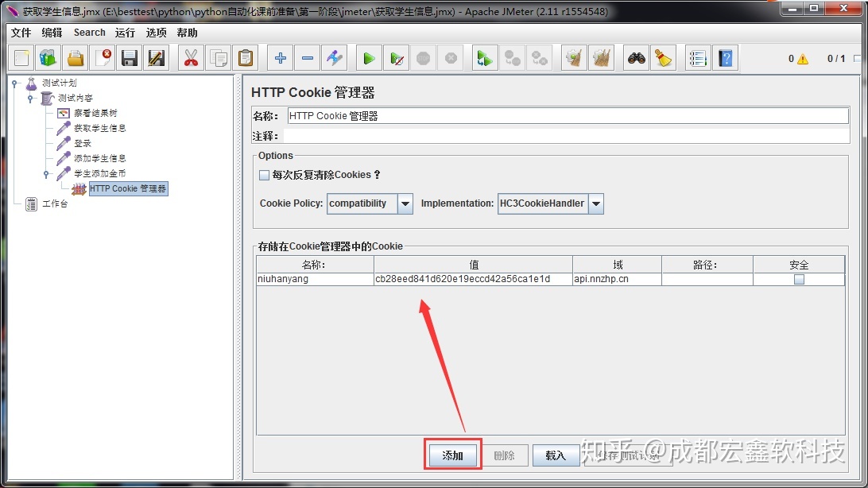The width and height of the screenshot is (868, 488).
Task: Click the Open file folder icon
Action: 76,58
